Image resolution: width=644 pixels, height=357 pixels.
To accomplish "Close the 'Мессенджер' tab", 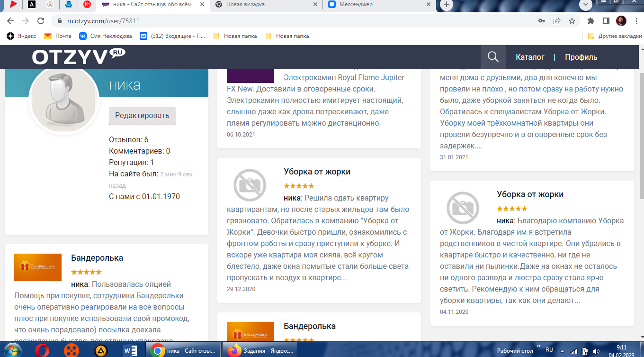I will tap(429, 4).
